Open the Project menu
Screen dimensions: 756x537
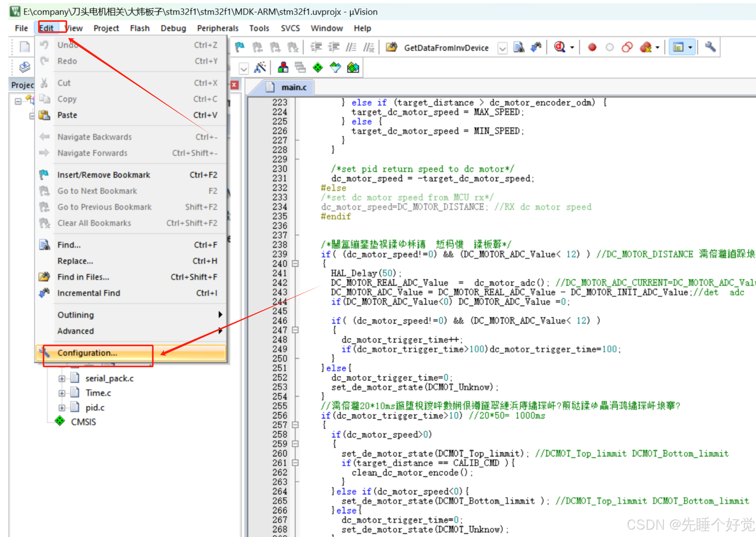pos(106,28)
